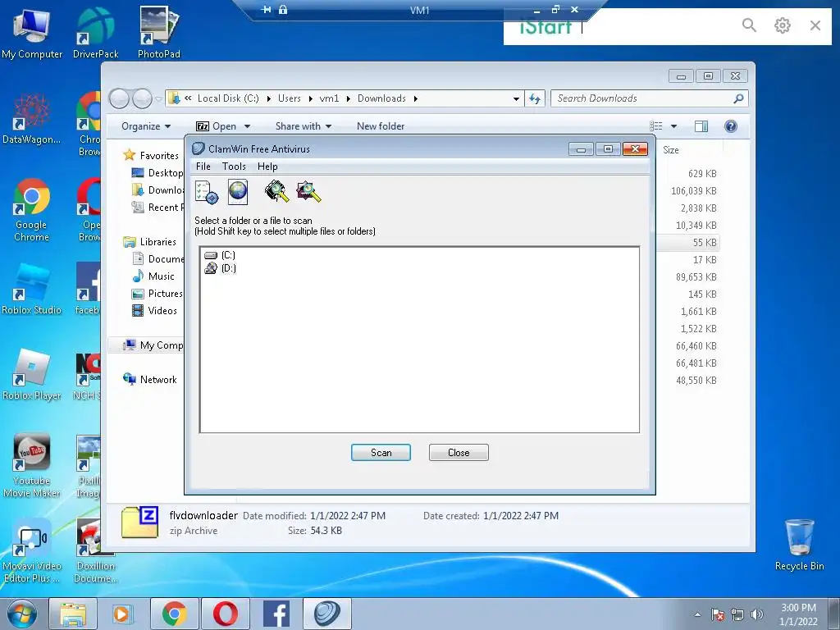The width and height of the screenshot is (840, 630).
Task: Open the Help menu in ClamWin
Action: tap(267, 167)
